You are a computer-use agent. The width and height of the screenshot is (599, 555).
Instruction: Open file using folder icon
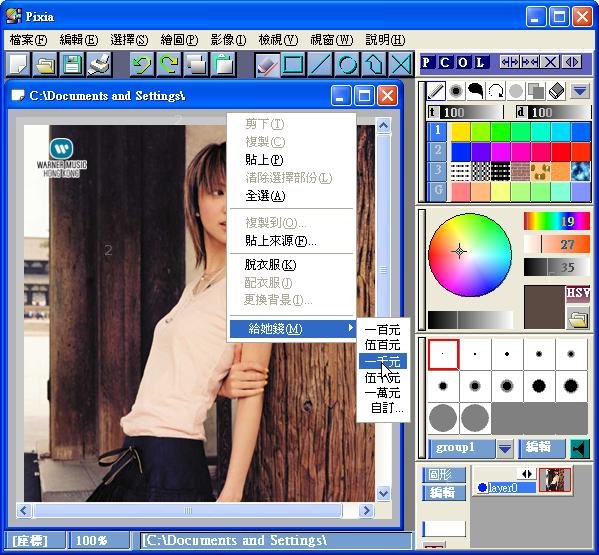click(45, 64)
